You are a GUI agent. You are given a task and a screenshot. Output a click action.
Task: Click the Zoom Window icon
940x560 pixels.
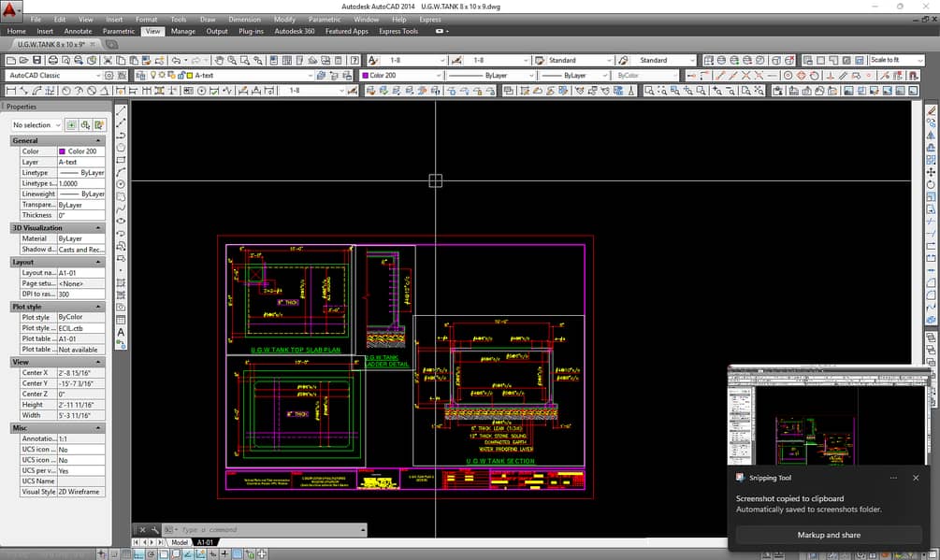tap(245, 61)
